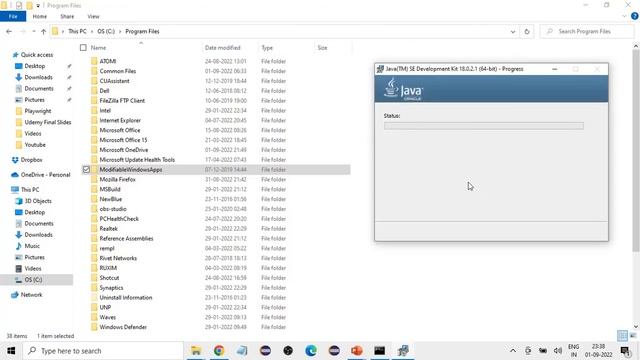The image size is (640, 360).
Task: Open the Share ribbon tab
Action: (x=67, y=16)
